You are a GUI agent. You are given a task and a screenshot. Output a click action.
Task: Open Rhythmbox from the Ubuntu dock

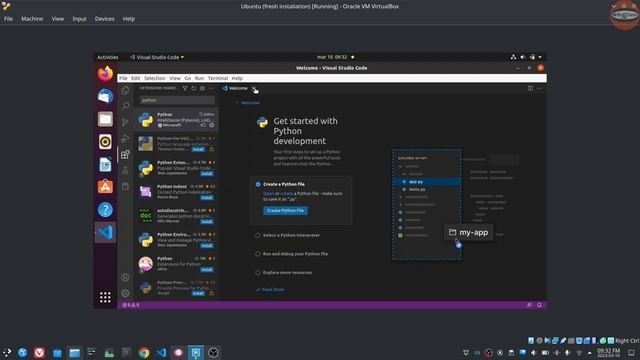(x=105, y=142)
